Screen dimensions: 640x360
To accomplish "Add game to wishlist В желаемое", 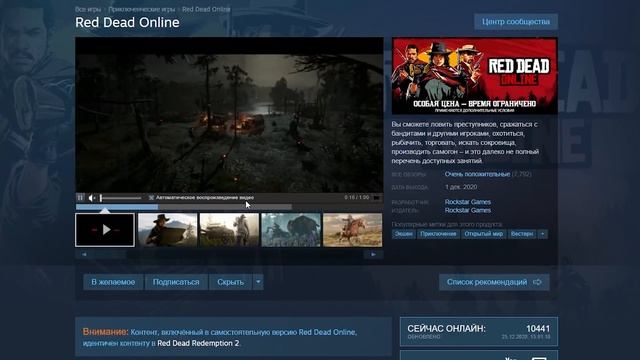I will 113,282.
